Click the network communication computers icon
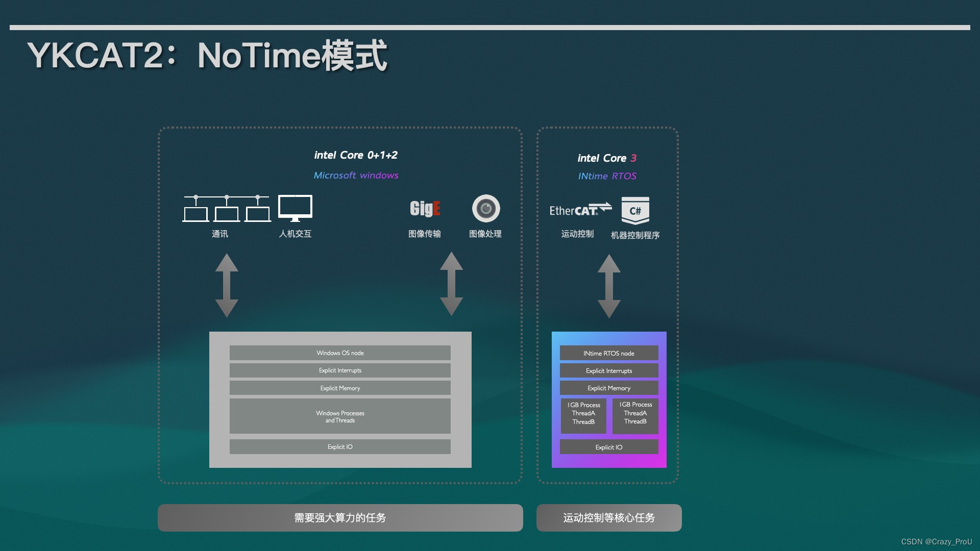The width and height of the screenshot is (980, 551). pos(227,208)
